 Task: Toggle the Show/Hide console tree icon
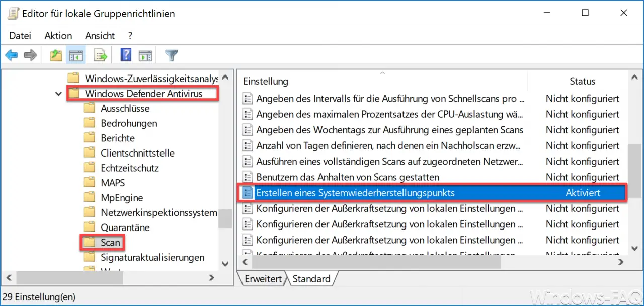(76, 55)
